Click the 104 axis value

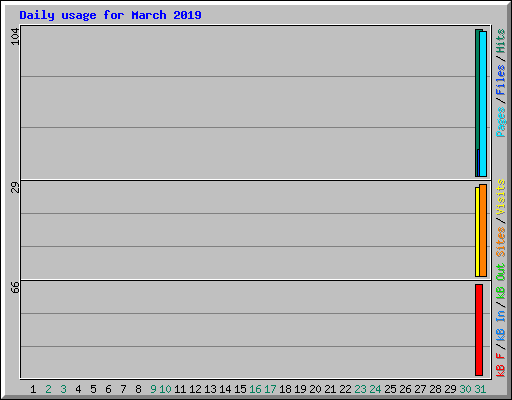pyautogui.click(x=15, y=36)
